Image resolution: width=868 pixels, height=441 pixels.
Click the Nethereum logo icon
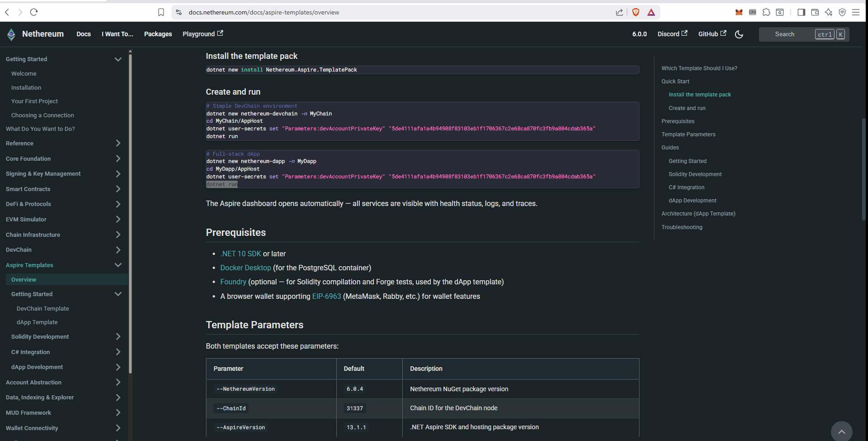point(11,34)
